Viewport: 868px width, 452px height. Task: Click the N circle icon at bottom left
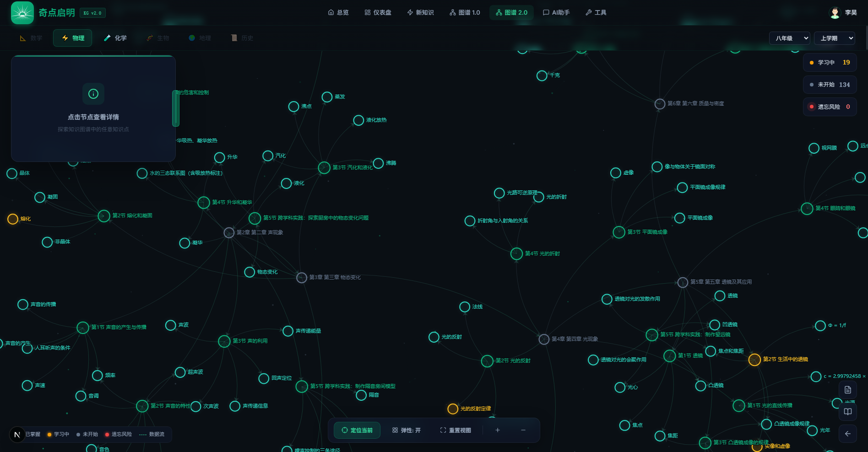(17, 435)
